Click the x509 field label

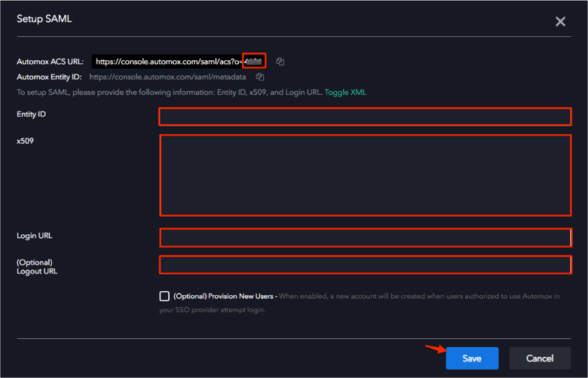26,140
